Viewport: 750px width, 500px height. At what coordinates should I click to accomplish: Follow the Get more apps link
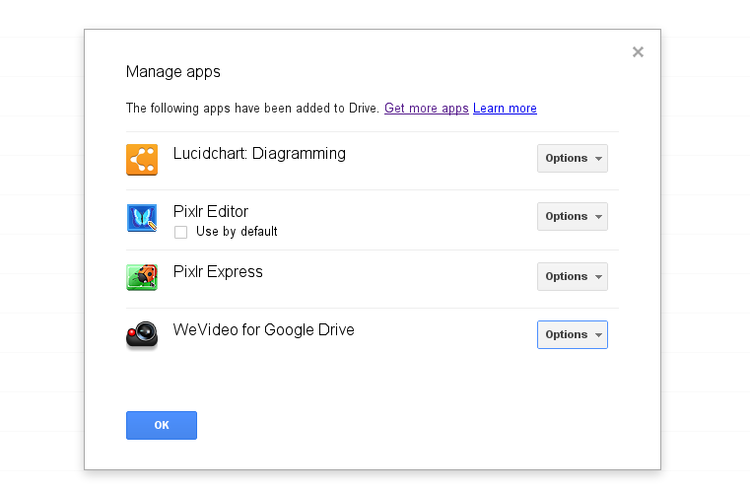426,108
